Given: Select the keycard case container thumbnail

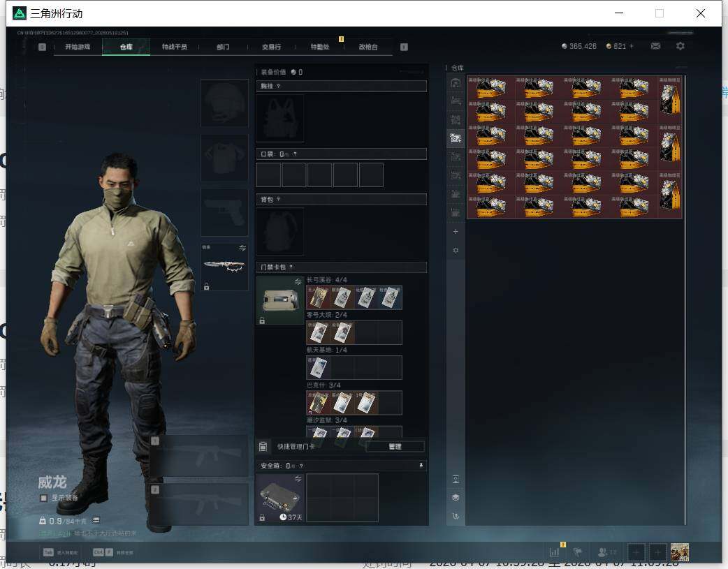Looking at the screenshot, I should click(280, 300).
